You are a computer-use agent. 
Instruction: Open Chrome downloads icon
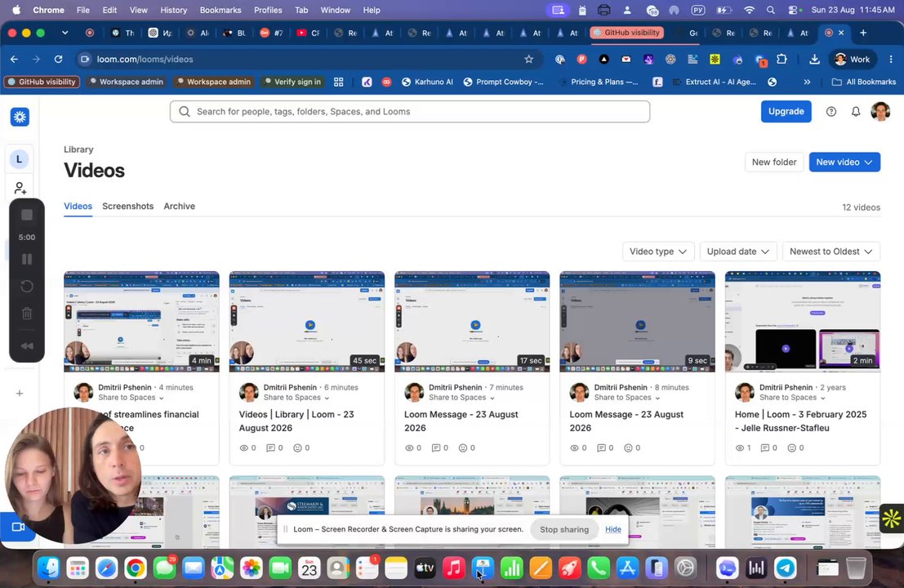[x=814, y=59]
